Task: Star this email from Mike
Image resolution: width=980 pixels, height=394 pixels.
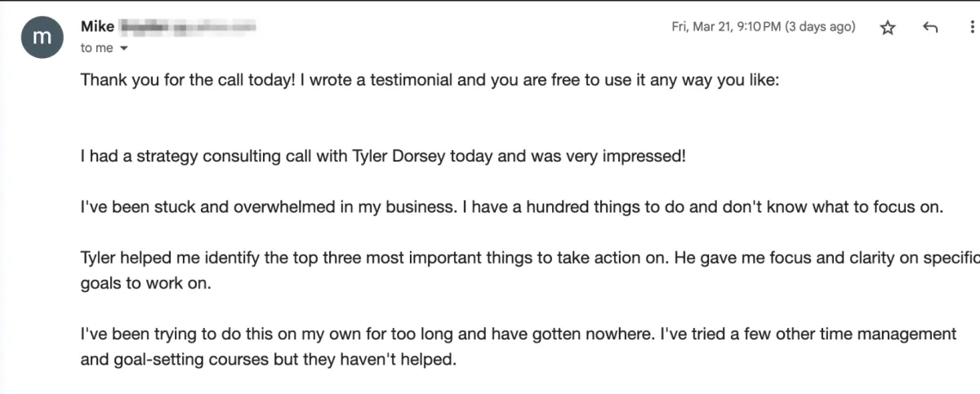Action: click(888, 28)
